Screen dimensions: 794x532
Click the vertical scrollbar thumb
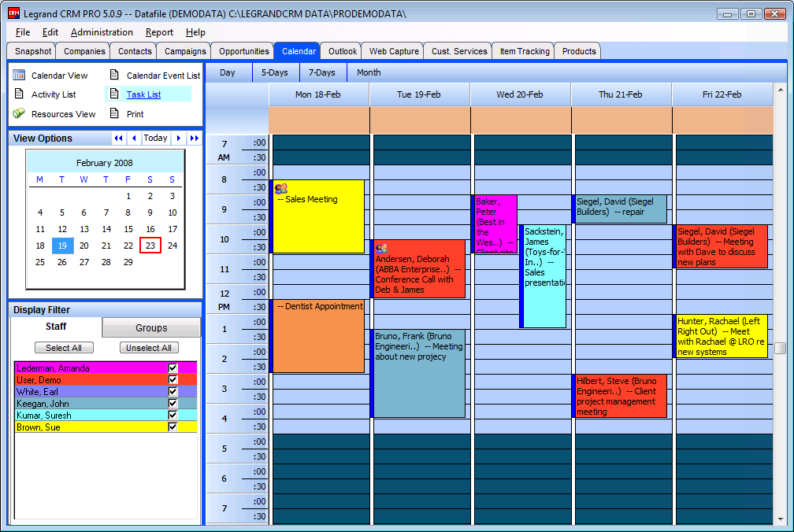coord(780,349)
